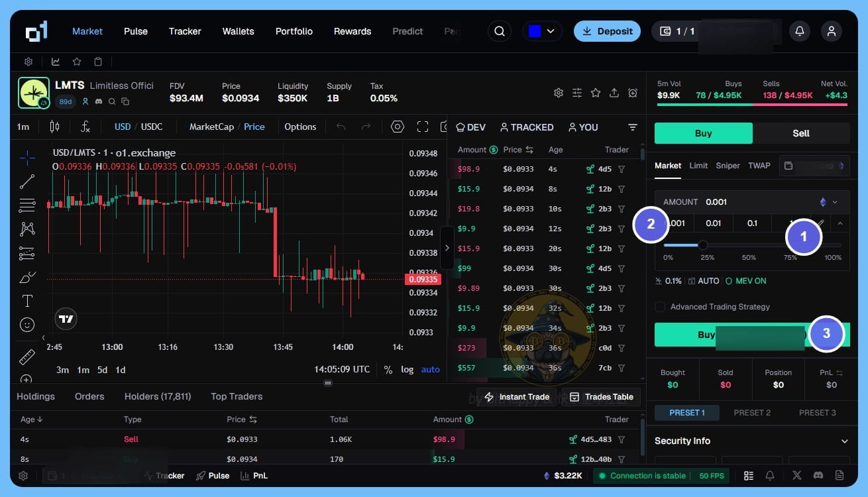Open the notifications bell in the header
868x497 pixels.
point(800,31)
